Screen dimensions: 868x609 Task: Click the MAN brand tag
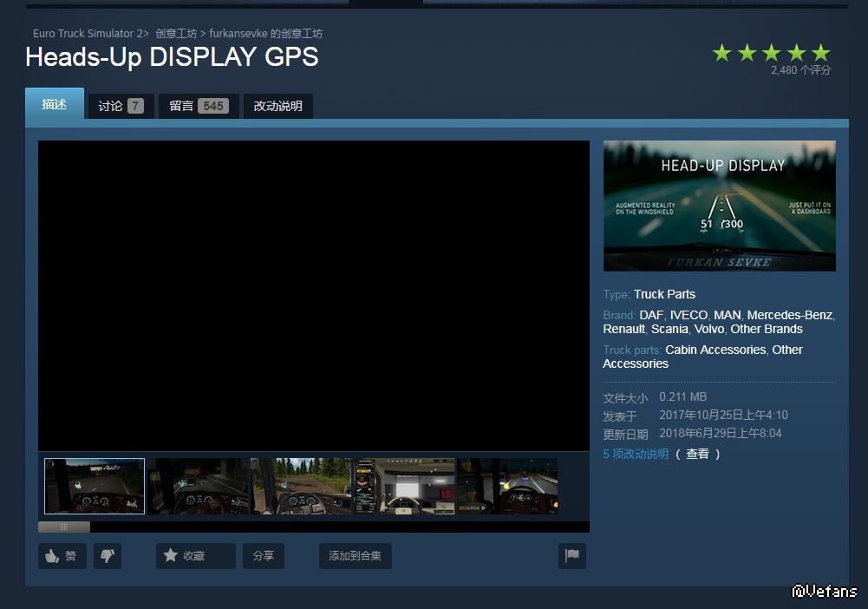(728, 315)
